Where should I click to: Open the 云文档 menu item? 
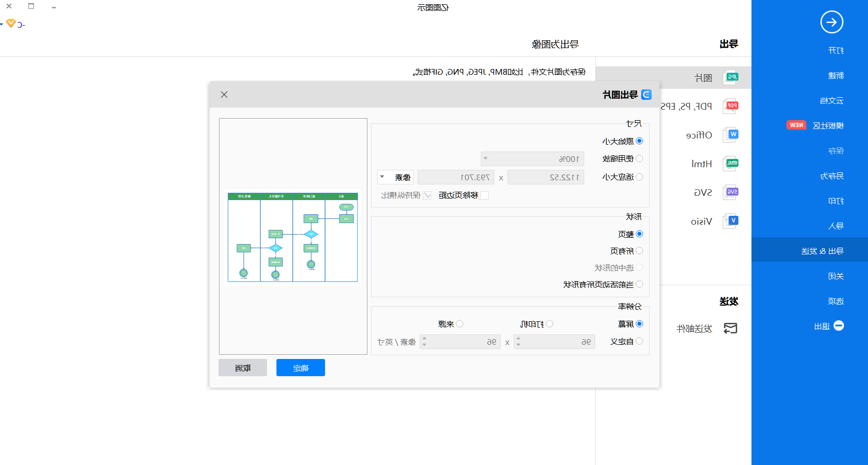[831, 101]
